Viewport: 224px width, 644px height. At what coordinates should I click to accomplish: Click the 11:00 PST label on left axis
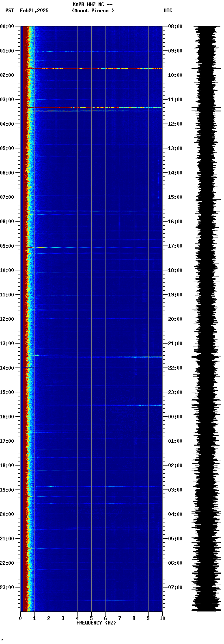click(x=7, y=295)
